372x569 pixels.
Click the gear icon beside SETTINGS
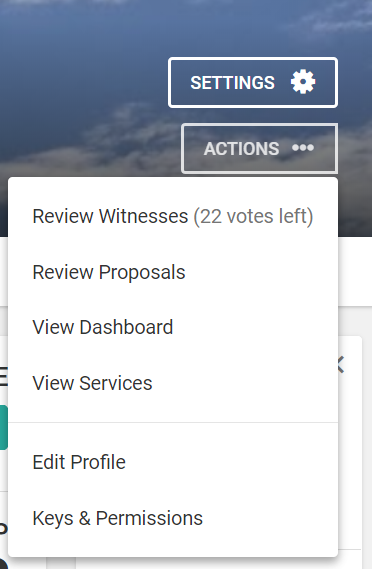pos(303,82)
